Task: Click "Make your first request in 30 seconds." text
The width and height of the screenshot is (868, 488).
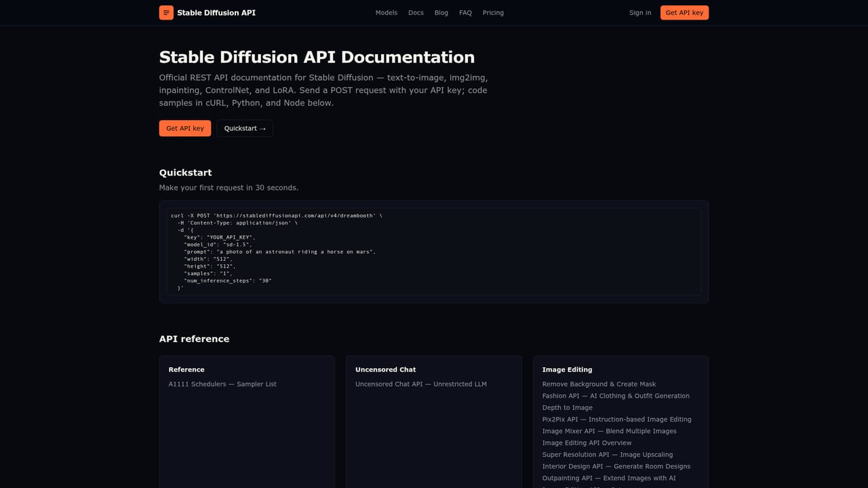Action: coord(229,188)
